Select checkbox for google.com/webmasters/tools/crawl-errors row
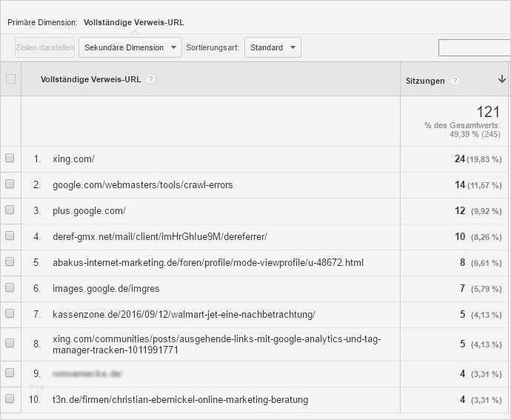The width and height of the screenshot is (511, 420). point(10,184)
